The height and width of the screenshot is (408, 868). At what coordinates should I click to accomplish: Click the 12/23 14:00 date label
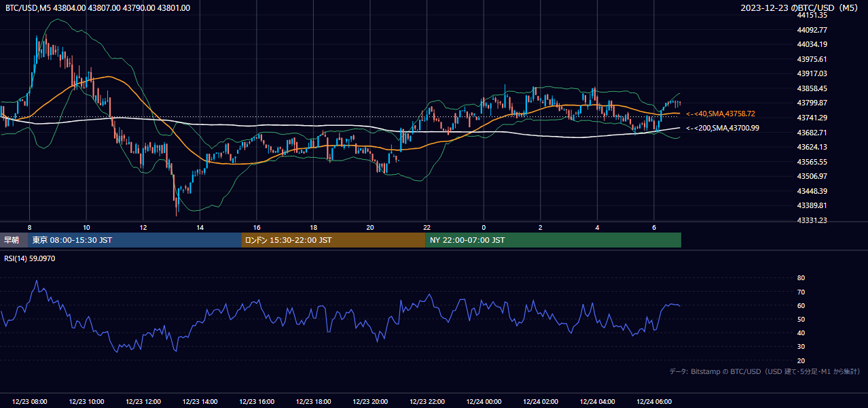pyautogui.click(x=200, y=402)
